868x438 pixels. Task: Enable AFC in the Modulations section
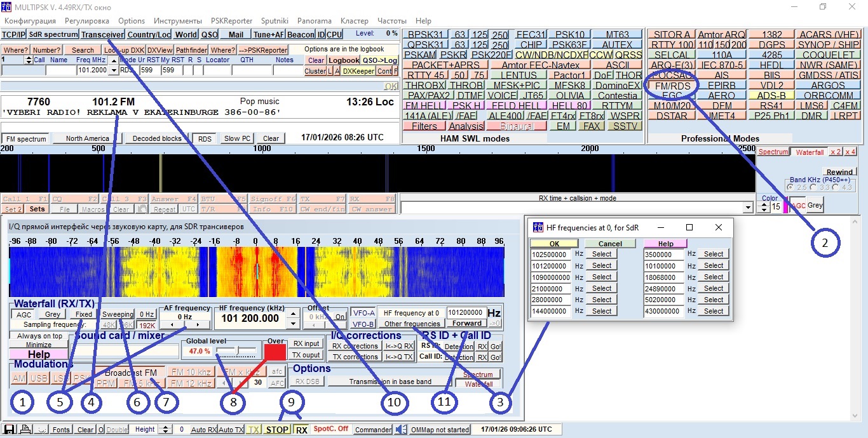(x=277, y=382)
